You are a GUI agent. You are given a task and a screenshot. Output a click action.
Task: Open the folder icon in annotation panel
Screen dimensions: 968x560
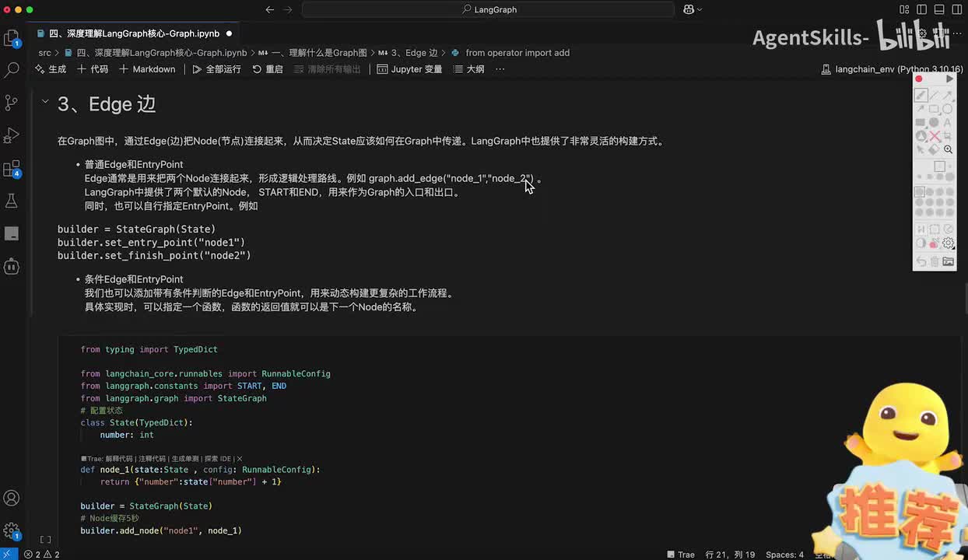pyautogui.click(x=948, y=261)
